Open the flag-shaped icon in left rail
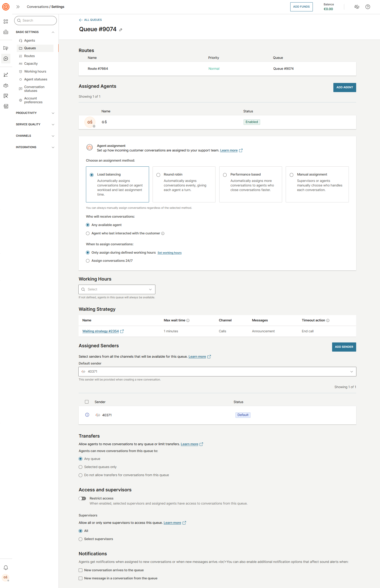The height and width of the screenshot is (588, 380). click(6, 48)
